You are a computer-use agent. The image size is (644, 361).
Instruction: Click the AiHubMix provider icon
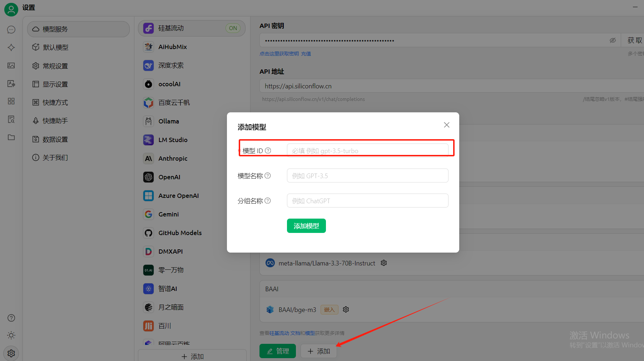coord(148,47)
